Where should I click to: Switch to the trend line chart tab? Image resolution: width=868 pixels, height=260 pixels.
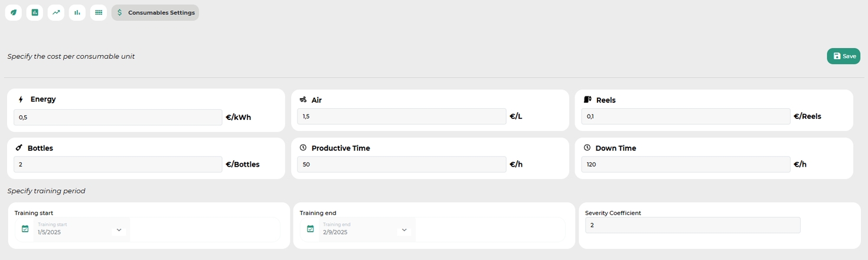56,12
